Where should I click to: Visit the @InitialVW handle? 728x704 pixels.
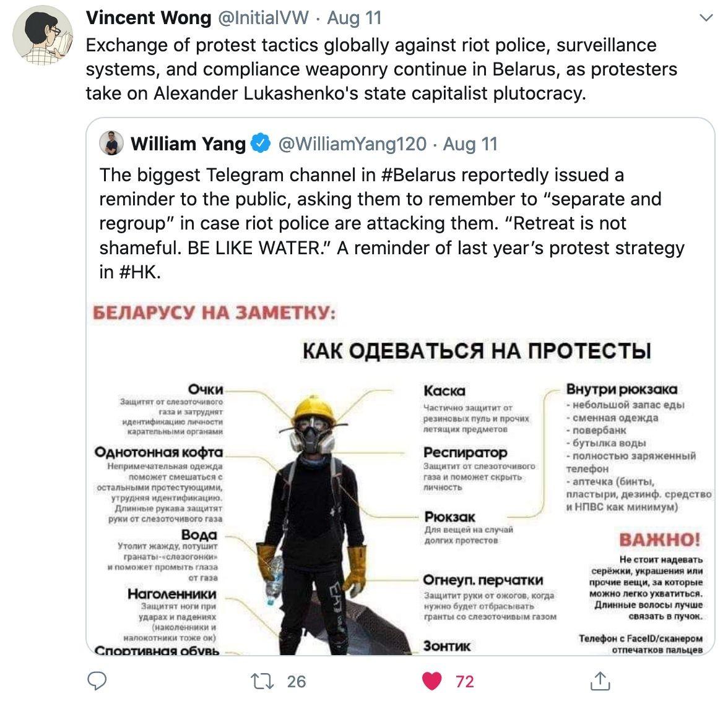(x=263, y=18)
